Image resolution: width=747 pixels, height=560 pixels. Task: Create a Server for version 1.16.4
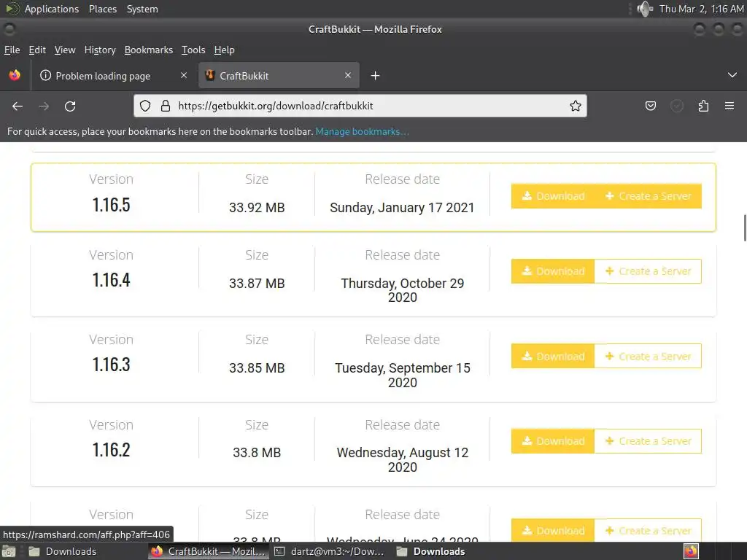(x=648, y=271)
